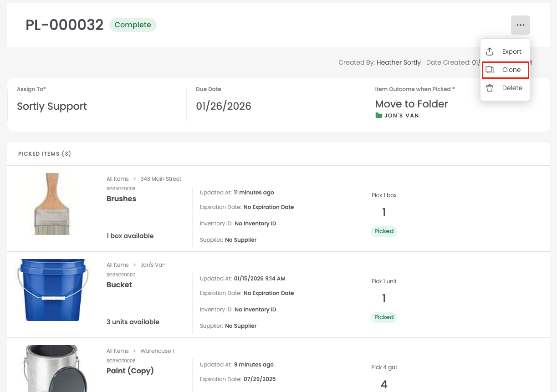This screenshot has width=557, height=392.
Task: Click the Clone duplicate icon
Action: point(490,70)
